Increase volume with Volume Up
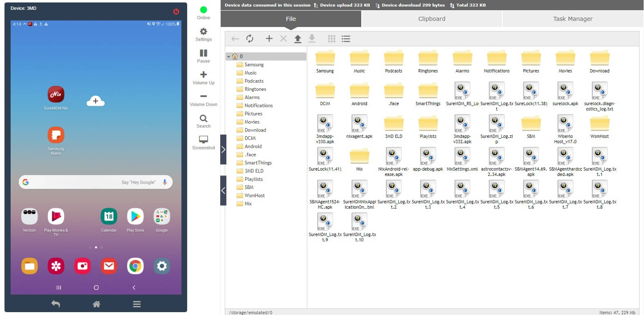Image resolution: width=644 pixels, height=315 pixels. 203,78
